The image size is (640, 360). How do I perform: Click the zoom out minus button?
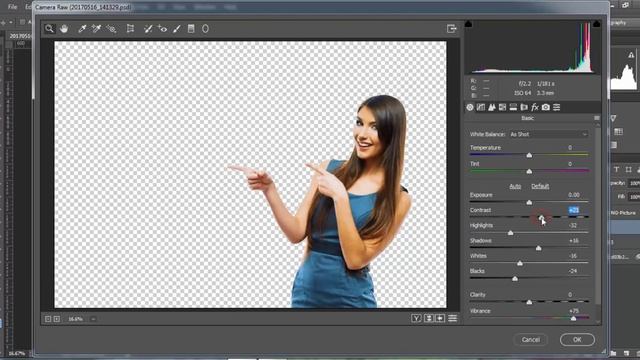tap(48, 319)
